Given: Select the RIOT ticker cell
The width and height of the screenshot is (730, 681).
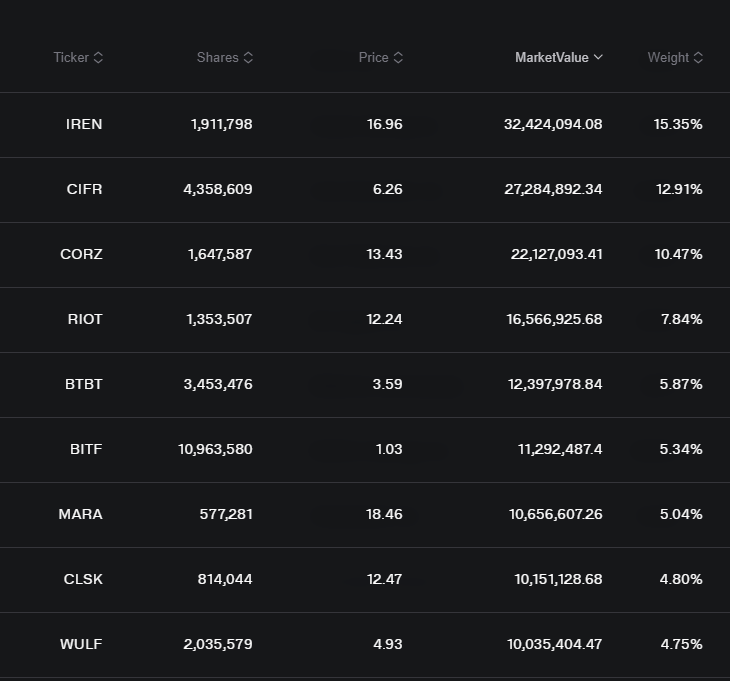Looking at the screenshot, I should [85, 319].
